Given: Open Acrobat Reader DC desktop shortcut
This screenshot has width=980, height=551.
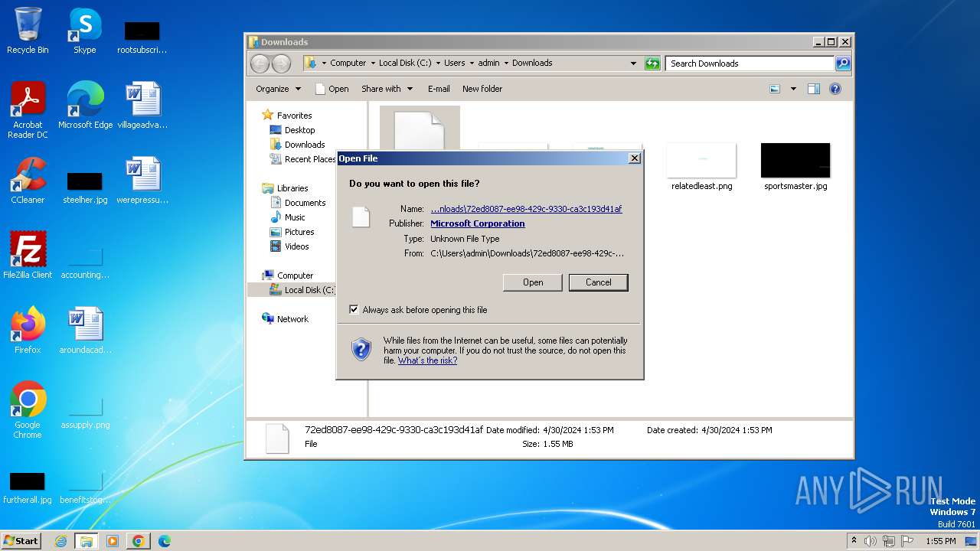Looking at the screenshot, I should [28, 109].
